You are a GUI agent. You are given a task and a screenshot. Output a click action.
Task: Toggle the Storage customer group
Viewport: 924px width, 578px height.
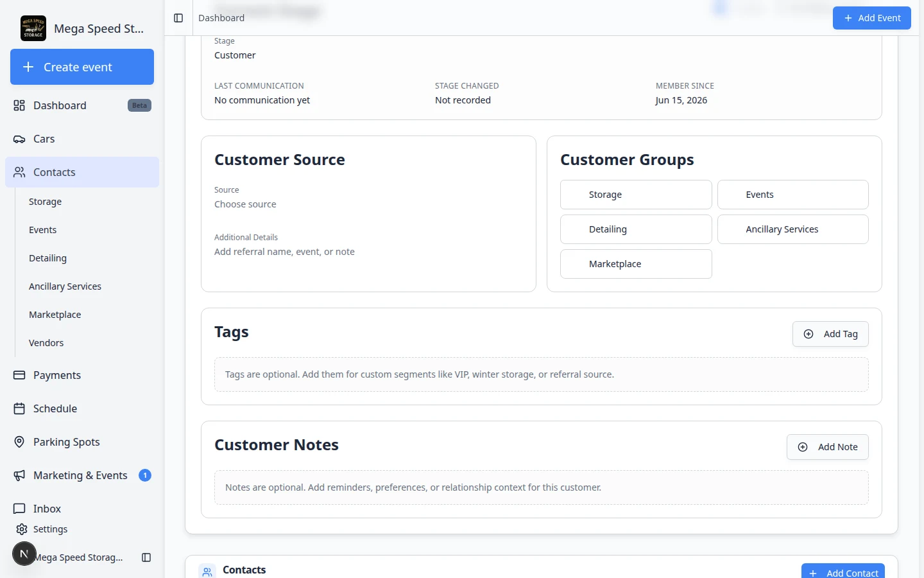click(636, 195)
